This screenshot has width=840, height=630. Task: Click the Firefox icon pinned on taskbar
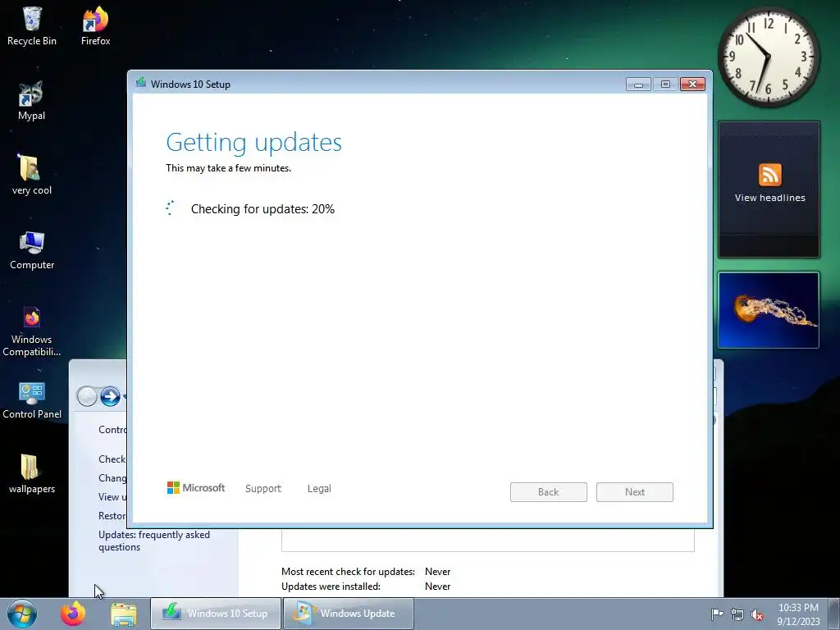point(73,614)
